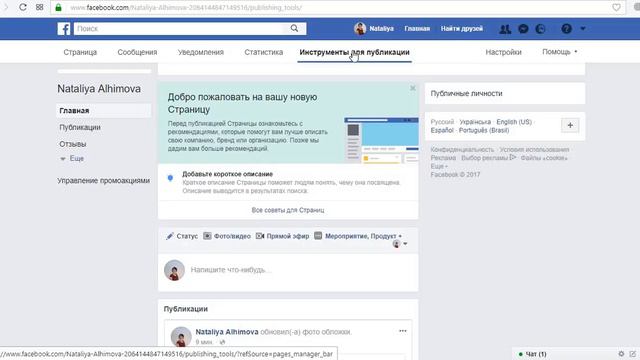The width and height of the screenshot is (640, 360).
Task: Switch to 'Сообщения' tab
Action: [137, 52]
